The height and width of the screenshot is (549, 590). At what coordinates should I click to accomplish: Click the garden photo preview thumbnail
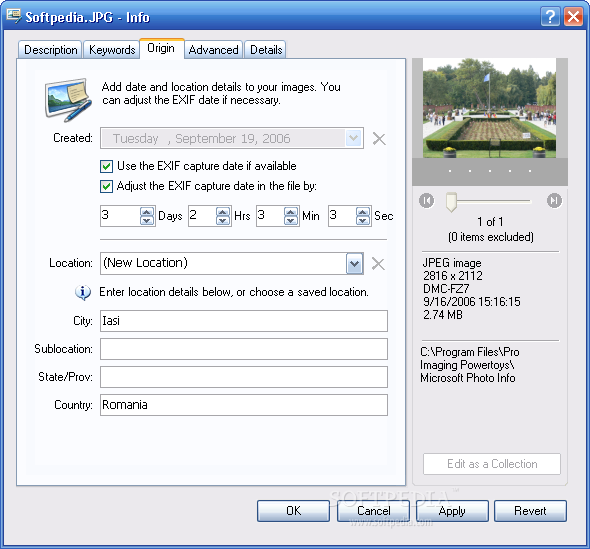coord(489,108)
